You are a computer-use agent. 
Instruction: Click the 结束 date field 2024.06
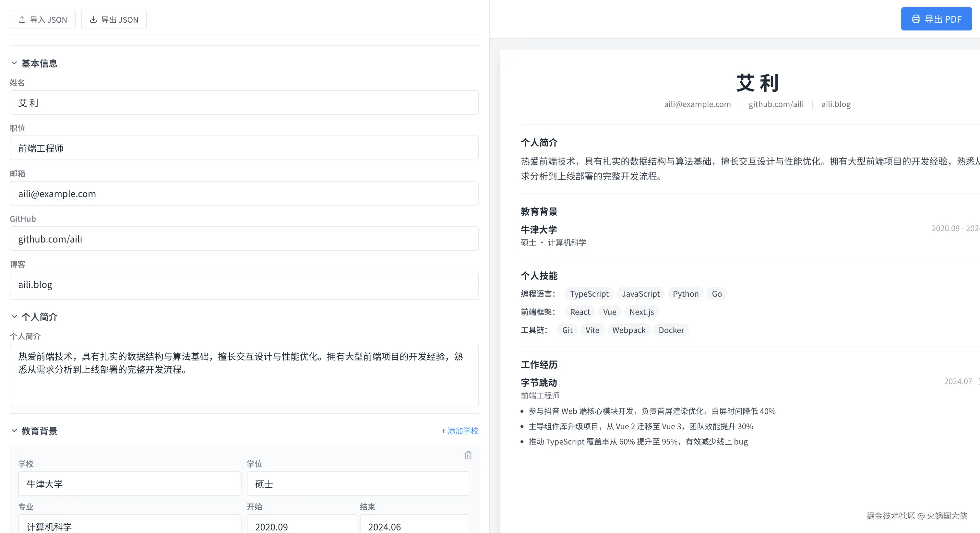click(414, 526)
